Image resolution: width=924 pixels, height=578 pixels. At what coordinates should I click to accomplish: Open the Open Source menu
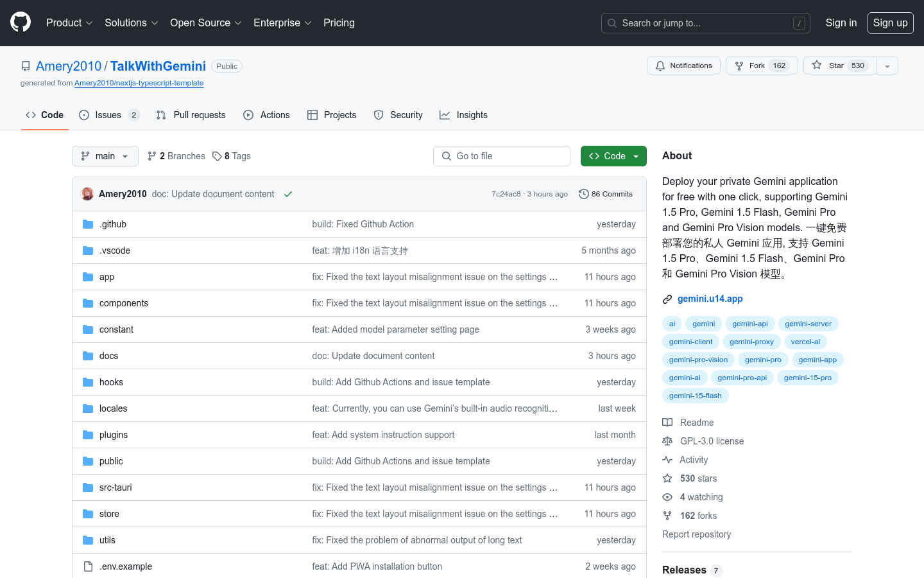(x=206, y=22)
